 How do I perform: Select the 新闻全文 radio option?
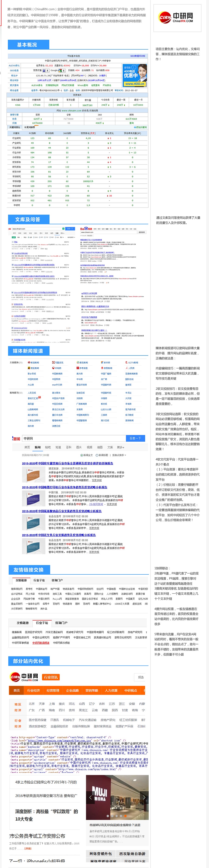tap(87, 455)
